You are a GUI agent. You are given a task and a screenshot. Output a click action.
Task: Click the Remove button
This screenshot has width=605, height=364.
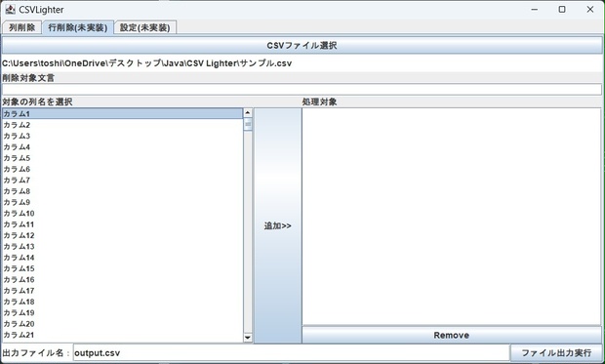(x=452, y=335)
